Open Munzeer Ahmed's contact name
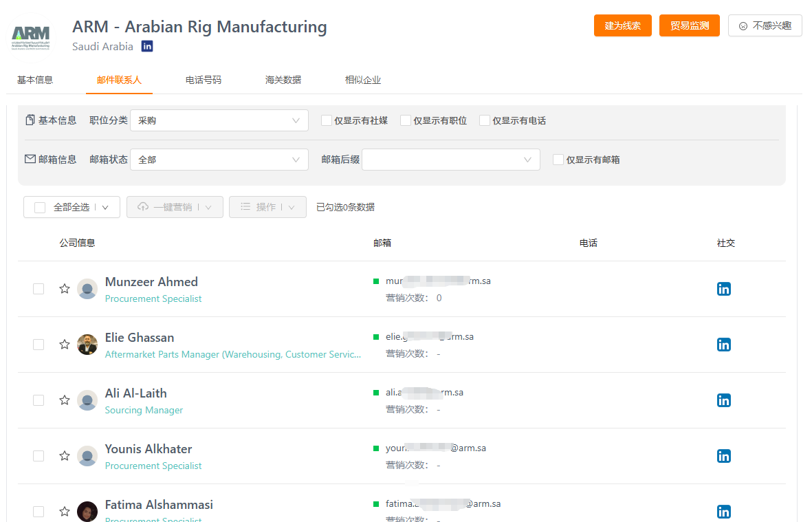 [151, 282]
